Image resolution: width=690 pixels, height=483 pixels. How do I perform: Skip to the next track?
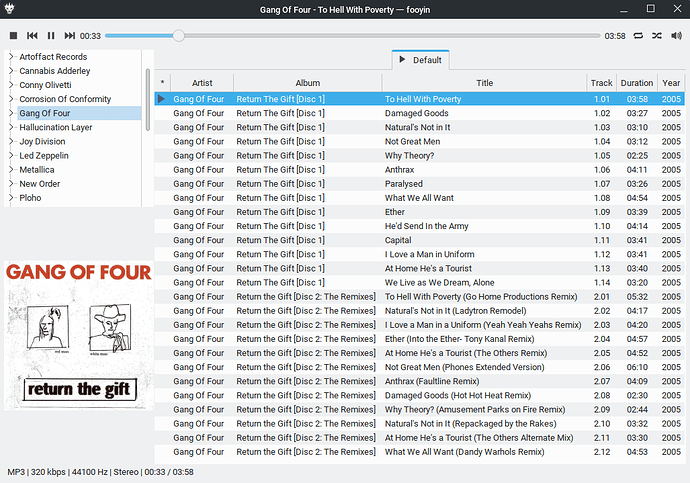tap(69, 35)
